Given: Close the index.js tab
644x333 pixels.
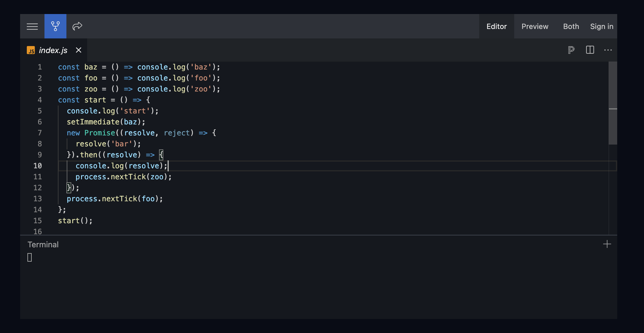Looking at the screenshot, I should [78, 50].
